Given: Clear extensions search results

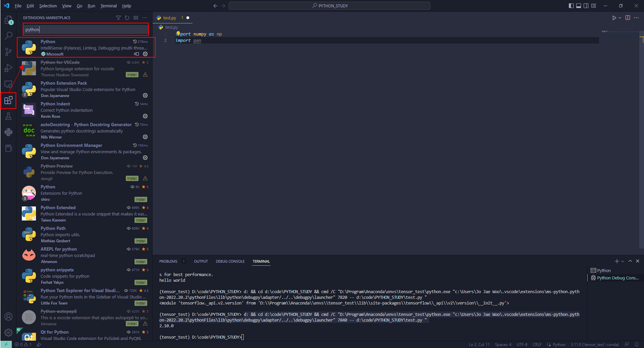Looking at the screenshot, I should point(136,18).
